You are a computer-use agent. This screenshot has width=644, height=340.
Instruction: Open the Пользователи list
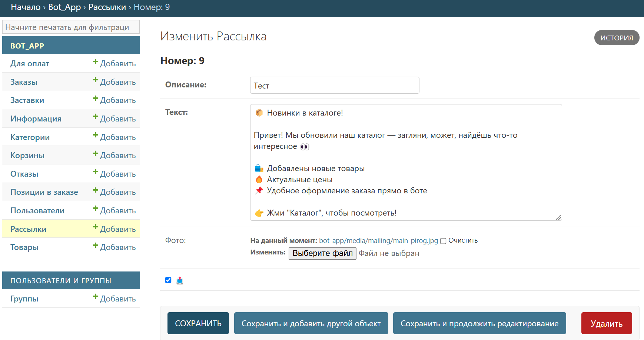pyautogui.click(x=37, y=211)
